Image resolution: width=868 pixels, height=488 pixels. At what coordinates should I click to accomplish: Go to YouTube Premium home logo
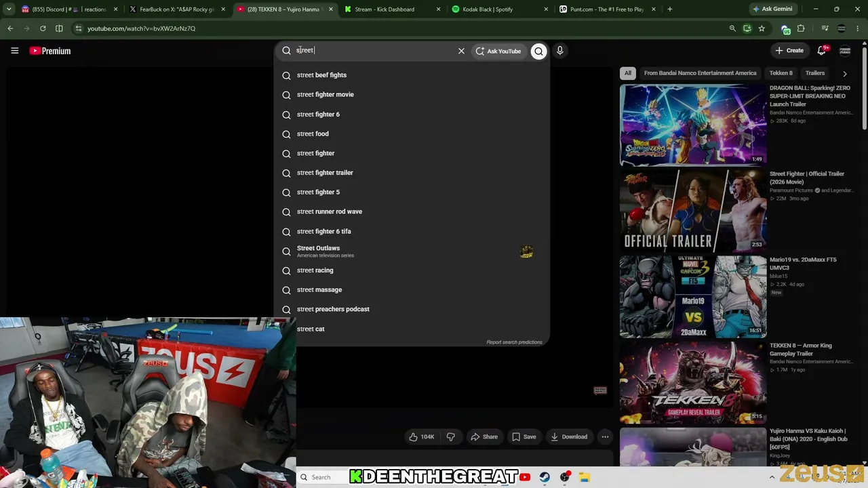point(50,51)
